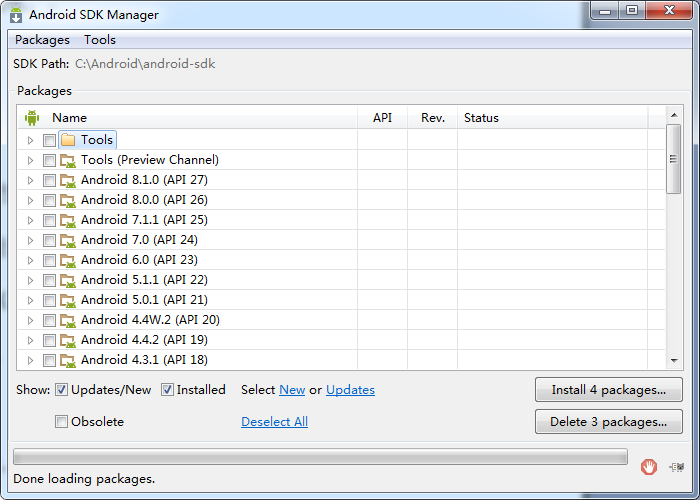Click the Android 4.4W.2 (API 20) package icon
Screen dimensions: 700x500
click(x=68, y=321)
